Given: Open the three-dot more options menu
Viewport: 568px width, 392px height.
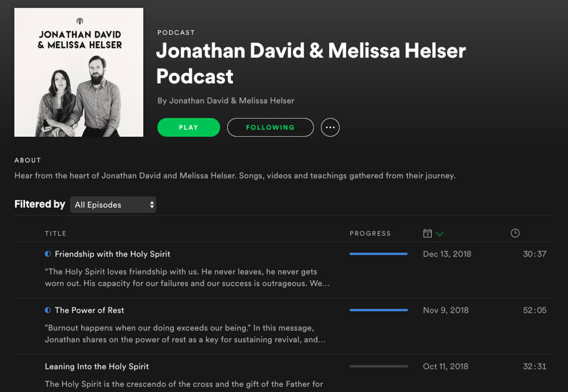Looking at the screenshot, I should pos(330,127).
